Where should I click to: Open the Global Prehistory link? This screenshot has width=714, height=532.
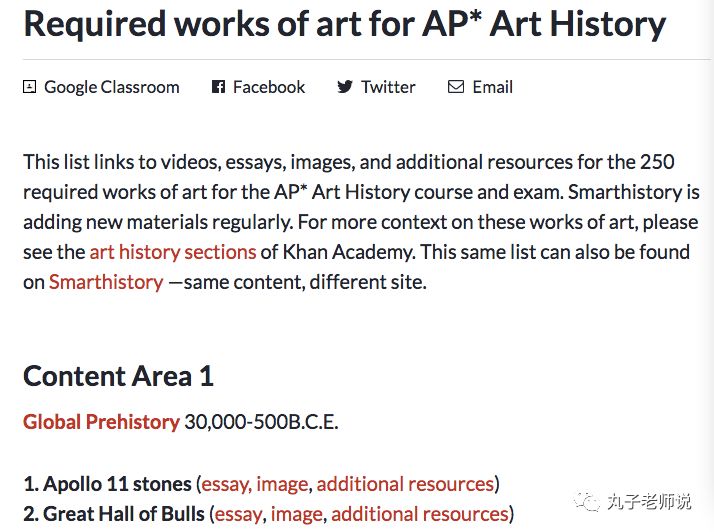point(102,422)
